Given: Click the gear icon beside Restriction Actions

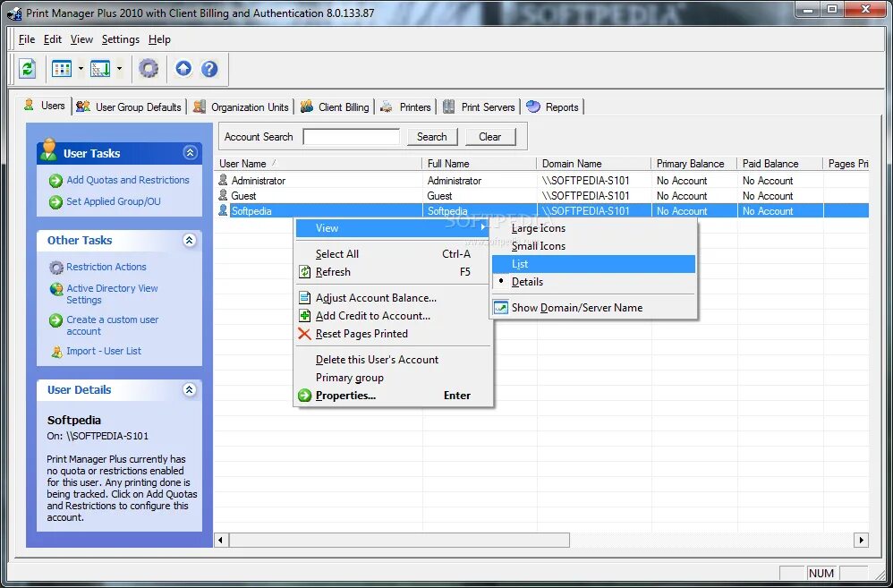Looking at the screenshot, I should 55,268.
